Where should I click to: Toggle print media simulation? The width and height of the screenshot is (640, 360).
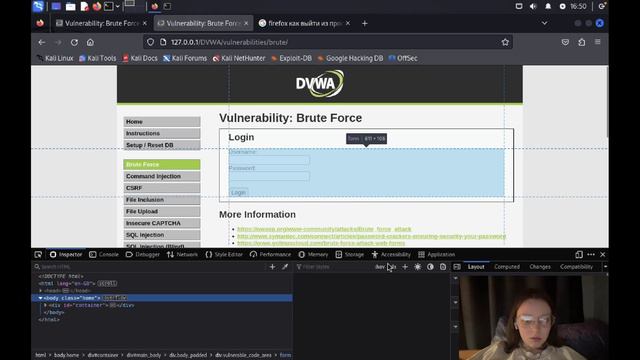443,267
